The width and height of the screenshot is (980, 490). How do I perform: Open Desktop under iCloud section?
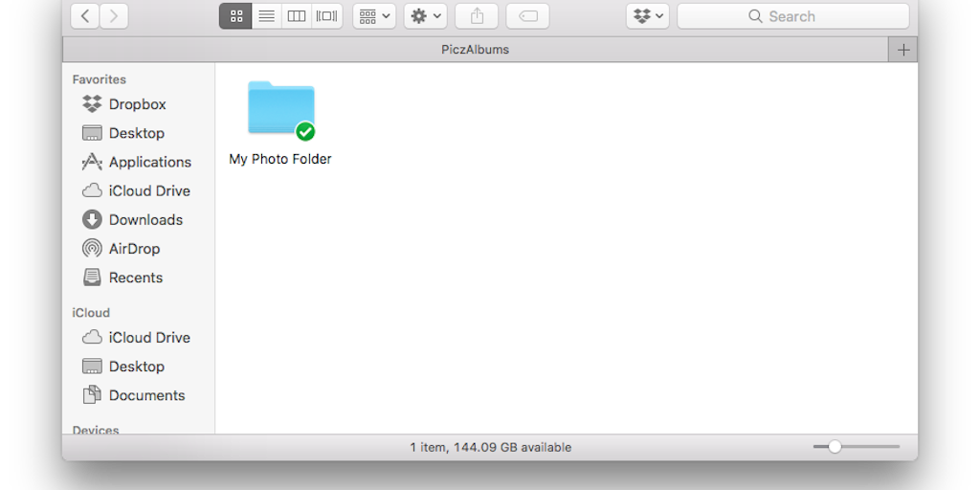[136, 367]
